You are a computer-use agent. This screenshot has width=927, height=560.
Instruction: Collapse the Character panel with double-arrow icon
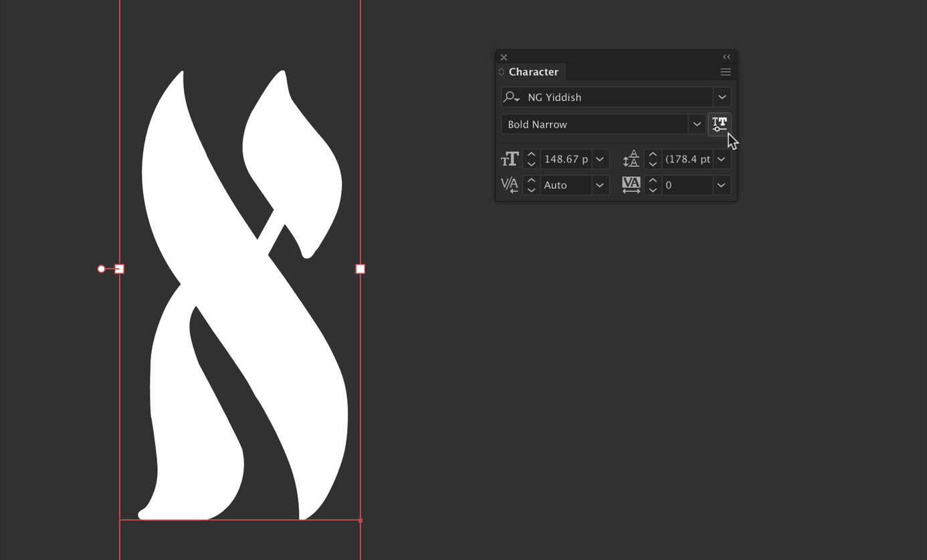726,57
